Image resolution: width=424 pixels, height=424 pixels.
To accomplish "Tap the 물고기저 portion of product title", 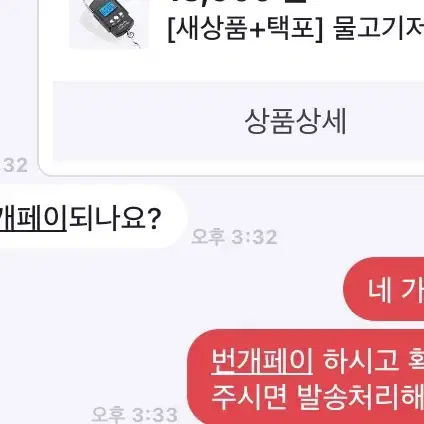I will tap(378, 29).
